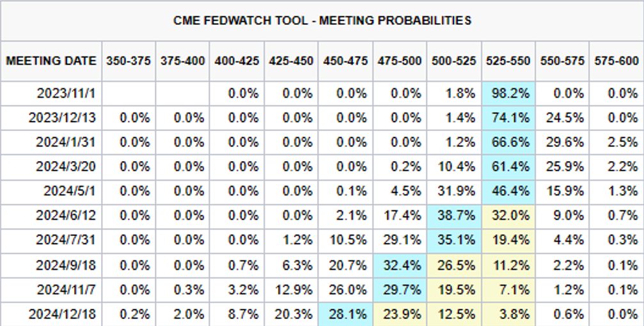Screen dimensions: 644x326
Task: Click the 525-550 column header
Action: tap(508, 61)
